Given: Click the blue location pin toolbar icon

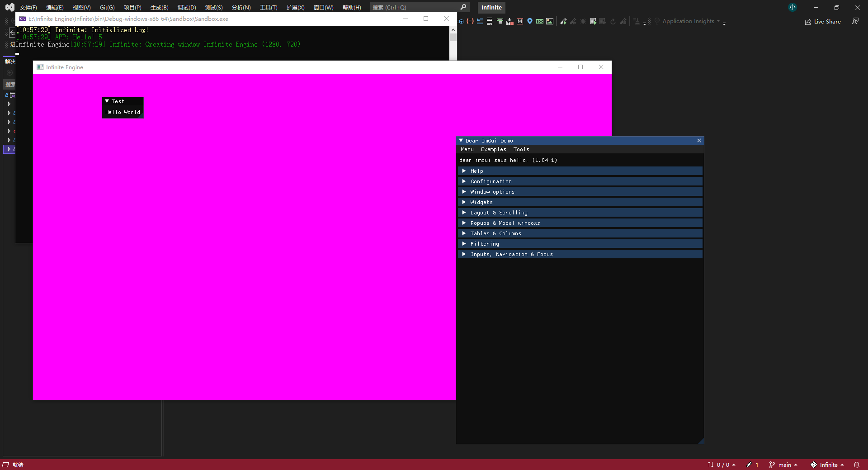Looking at the screenshot, I should click(x=530, y=21).
